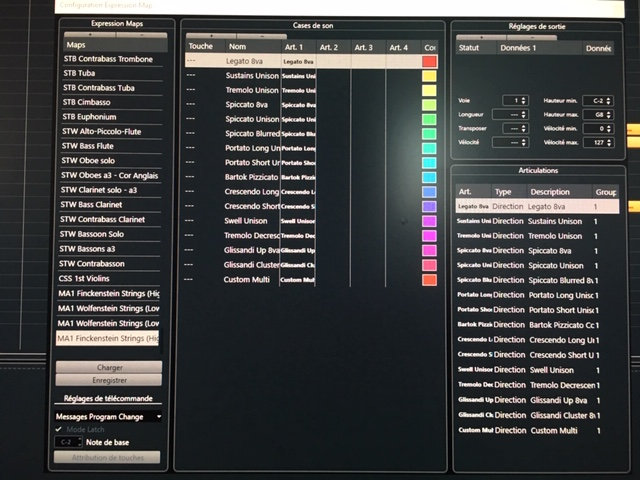Image resolution: width=640 pixels, height=480 pixels.
Task: Click the Swell Unison description in Articulations
Action: [x=552, y=370]
